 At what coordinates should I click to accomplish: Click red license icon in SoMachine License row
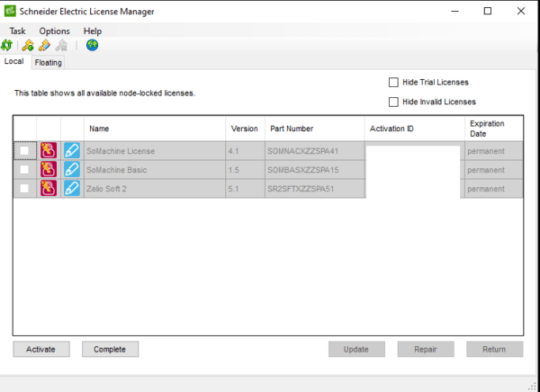coord(49,151)
